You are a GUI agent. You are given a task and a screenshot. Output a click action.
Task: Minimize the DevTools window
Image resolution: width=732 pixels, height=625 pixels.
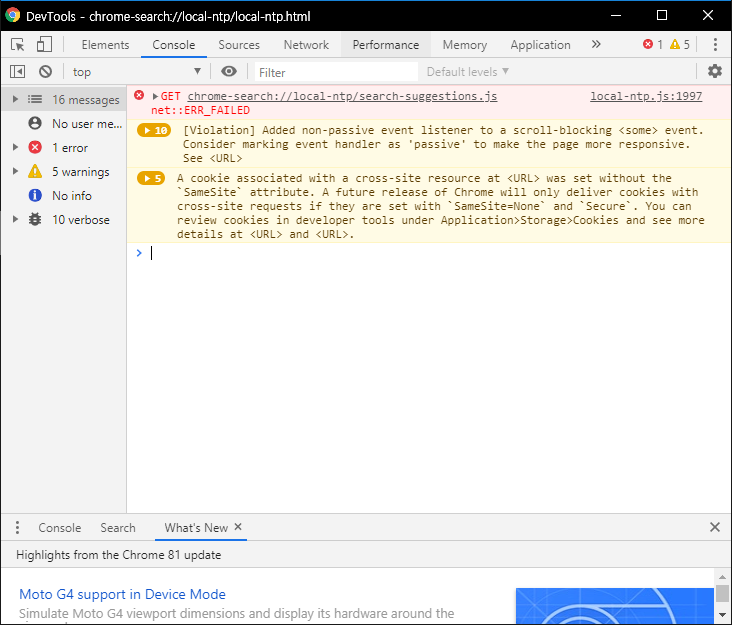pos(616,15)
